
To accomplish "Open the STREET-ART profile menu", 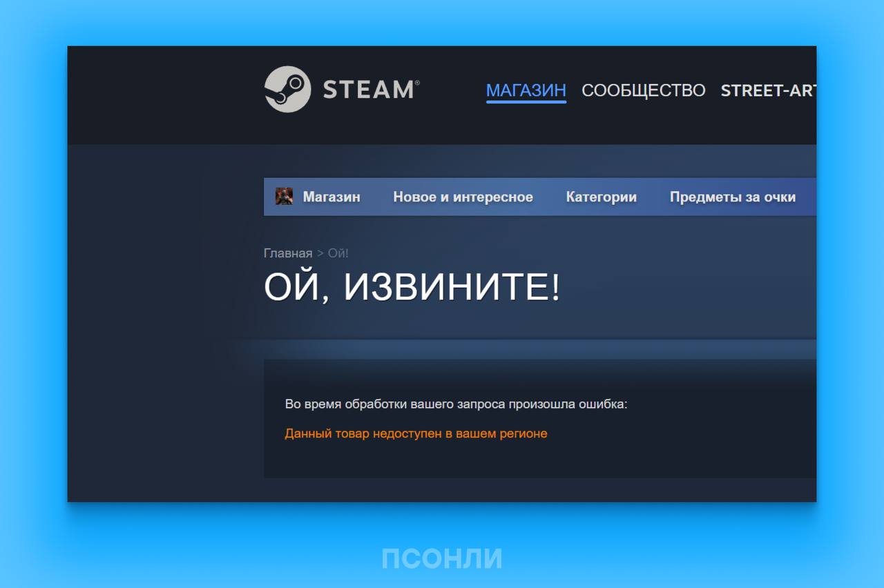I will [769, 90].
